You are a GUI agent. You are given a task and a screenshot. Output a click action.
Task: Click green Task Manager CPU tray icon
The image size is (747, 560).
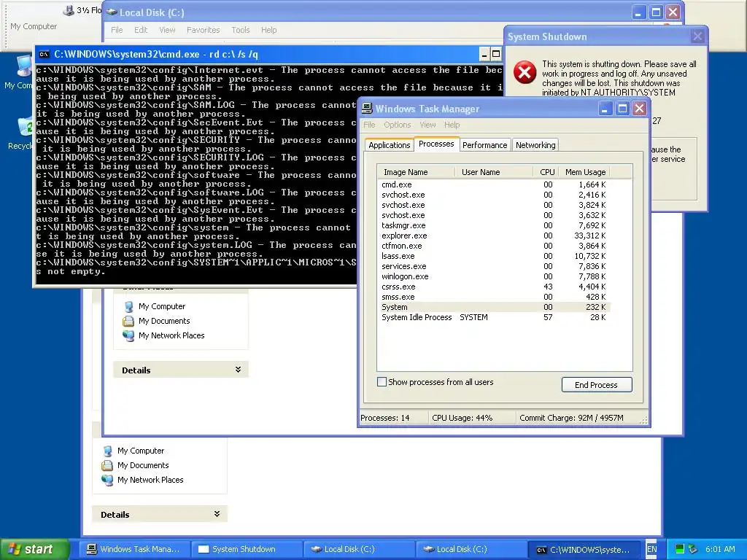point(680,549)
